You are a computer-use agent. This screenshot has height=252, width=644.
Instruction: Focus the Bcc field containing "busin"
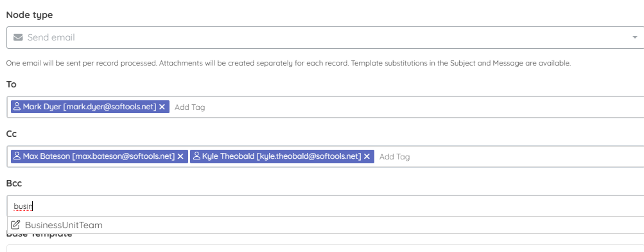tap(326, 206)
